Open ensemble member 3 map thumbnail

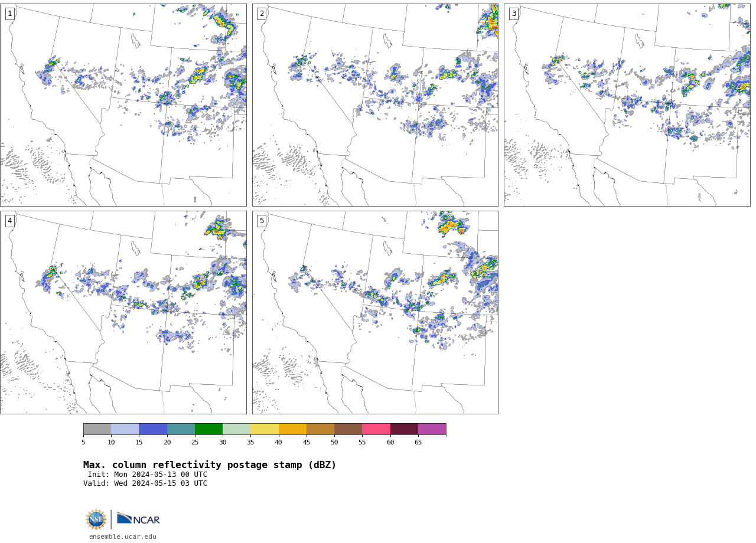(x=627, y=105)
